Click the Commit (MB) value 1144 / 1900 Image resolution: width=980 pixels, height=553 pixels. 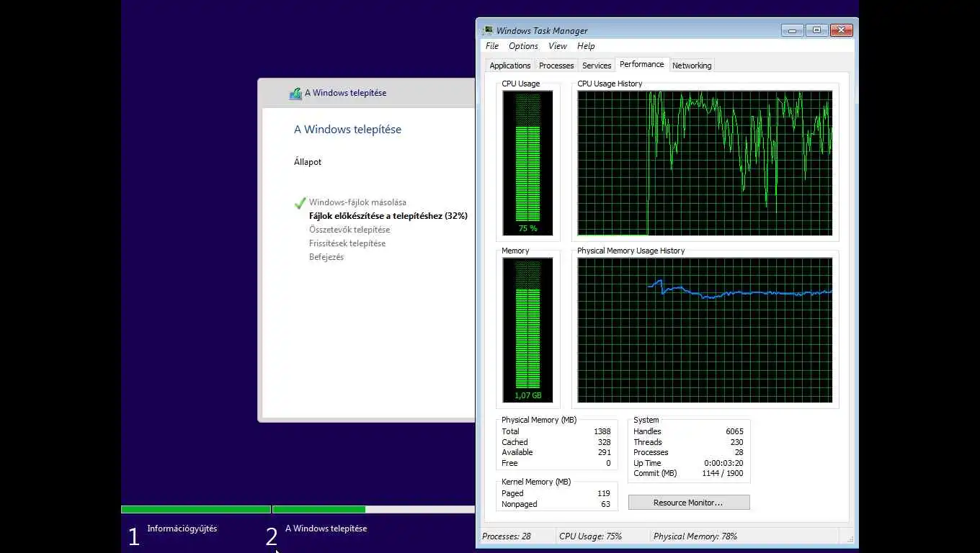[x=723, y=473]
